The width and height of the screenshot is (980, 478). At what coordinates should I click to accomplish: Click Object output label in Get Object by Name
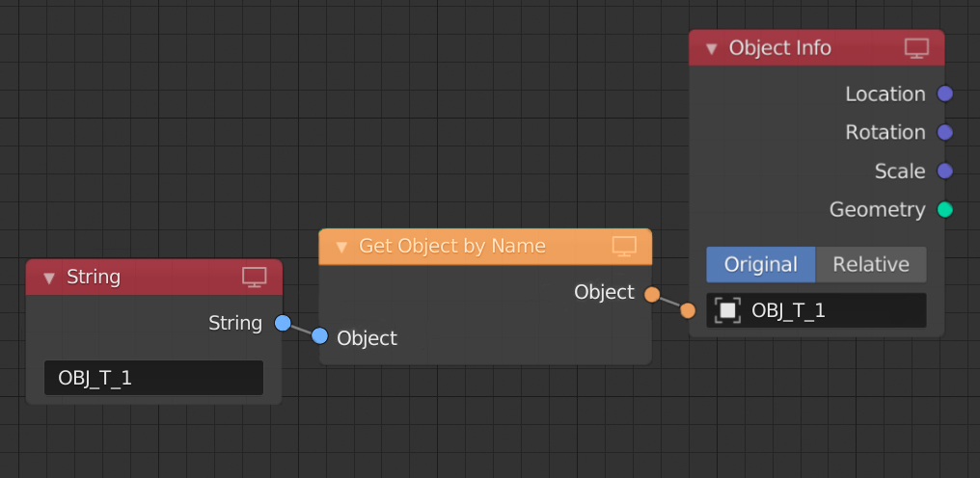click(x=605, y=292)
